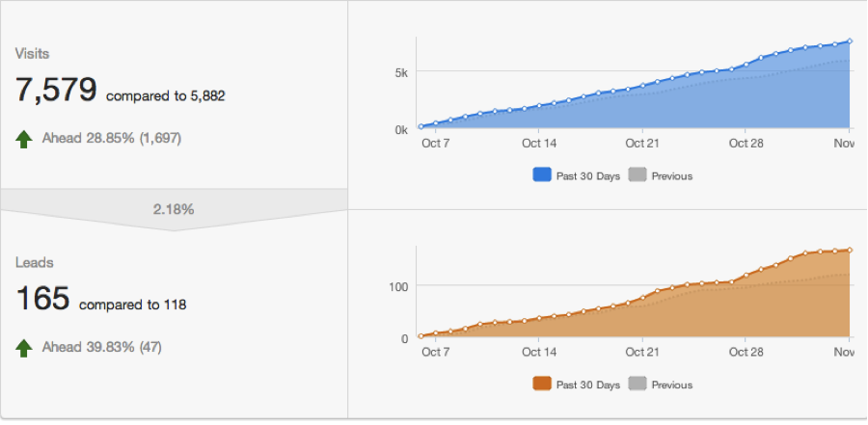This screenshot has width=868, height=425.
Task: Click the Oct 14 label on Visits chart
Action: pyautogui.click(x=538, y=144)
